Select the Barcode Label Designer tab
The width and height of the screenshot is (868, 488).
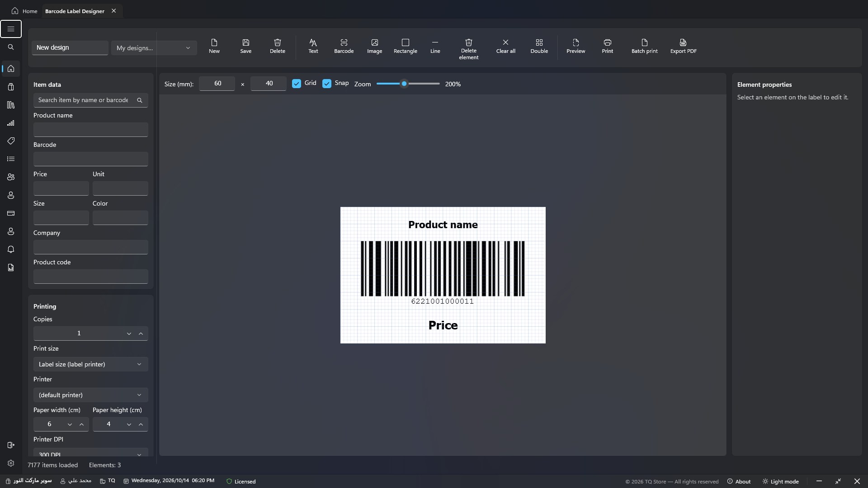coord(75,11)
